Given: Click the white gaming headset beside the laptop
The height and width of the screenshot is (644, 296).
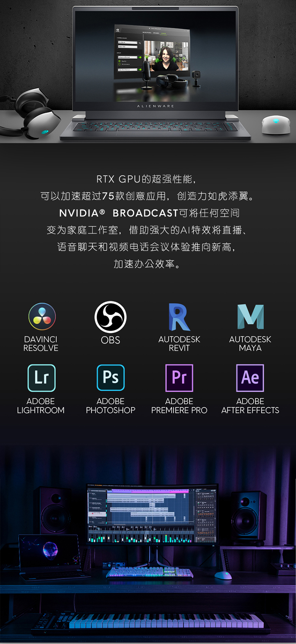Looking at the screenshot, I should 32,115.
